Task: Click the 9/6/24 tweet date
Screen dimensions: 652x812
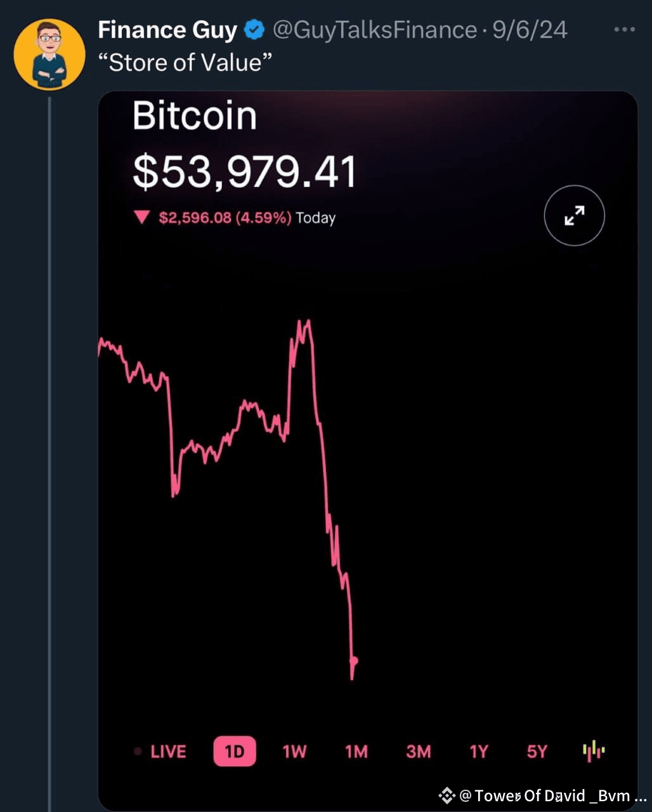Action: 530,30
